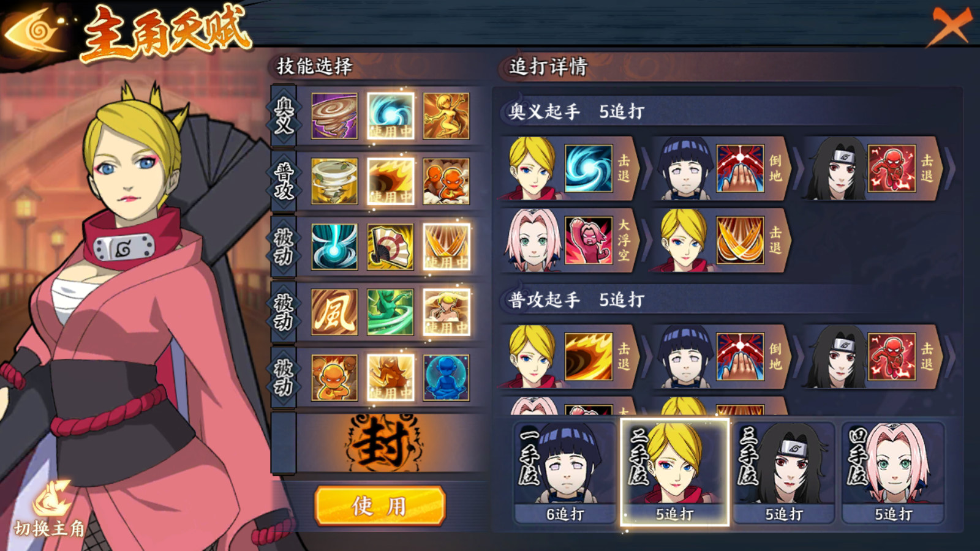Tap the flame skill in 普攻起手 chain

(x=589, y=356)
